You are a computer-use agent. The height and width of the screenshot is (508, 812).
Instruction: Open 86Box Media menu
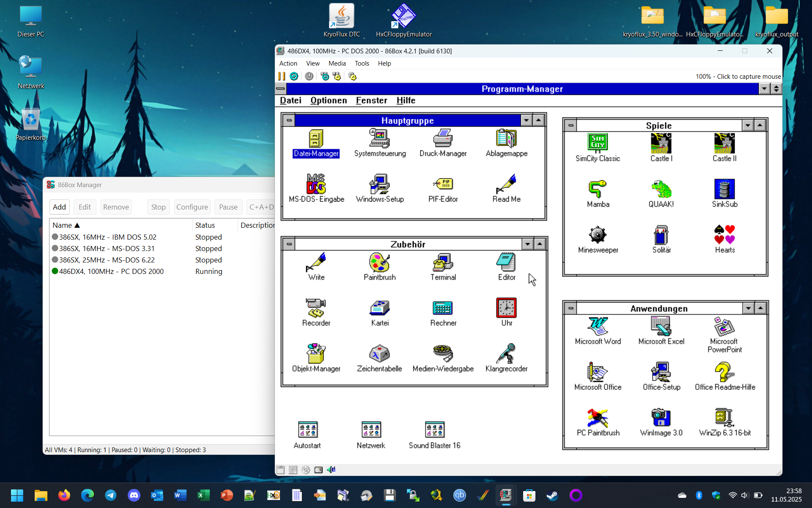point(337,63)
